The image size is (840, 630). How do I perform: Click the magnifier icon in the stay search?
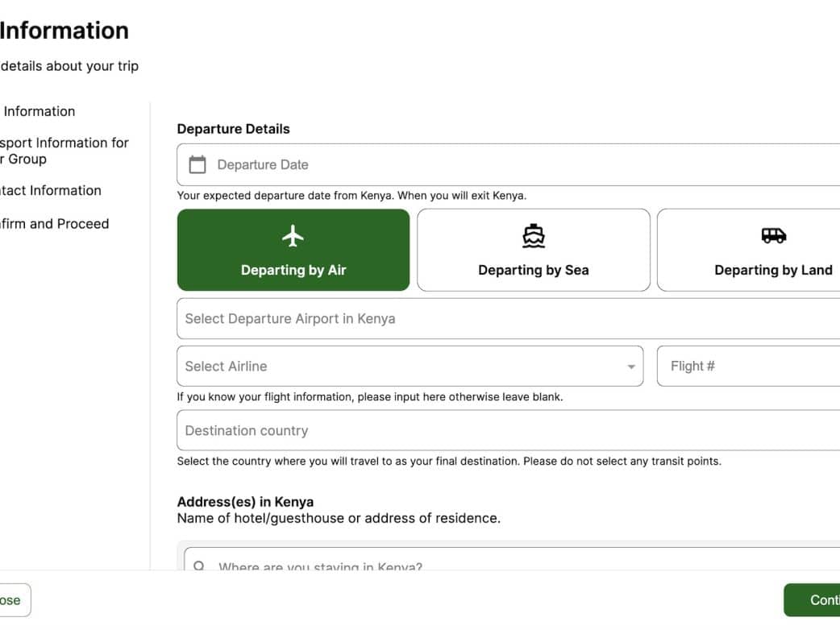point(199,566)
